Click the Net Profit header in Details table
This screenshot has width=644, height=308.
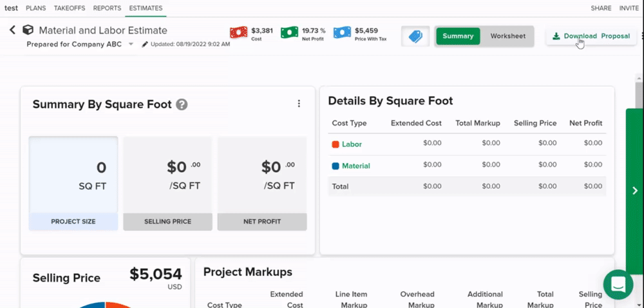[x=585, y=123]
